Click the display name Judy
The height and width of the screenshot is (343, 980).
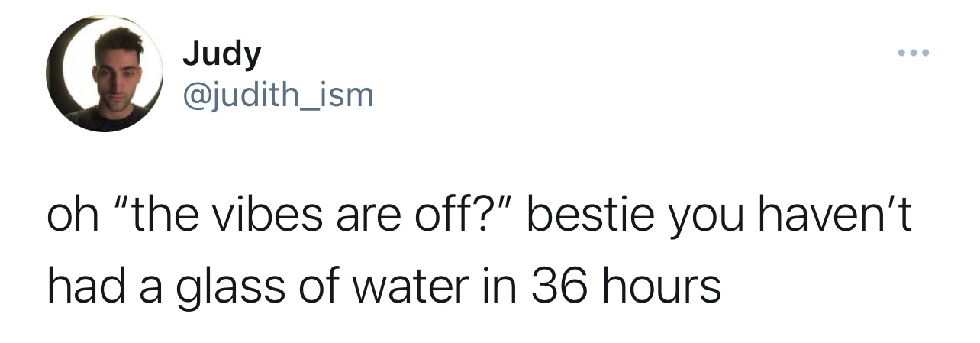(222, 53)
